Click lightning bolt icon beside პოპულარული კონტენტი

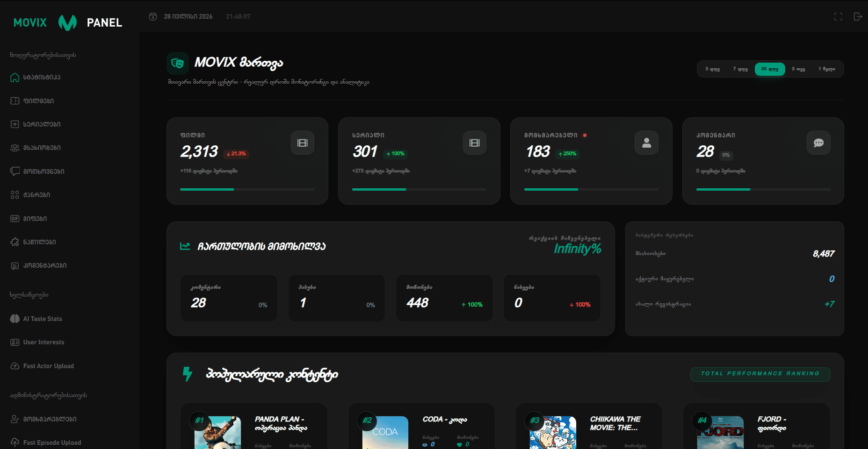point(188,374)
